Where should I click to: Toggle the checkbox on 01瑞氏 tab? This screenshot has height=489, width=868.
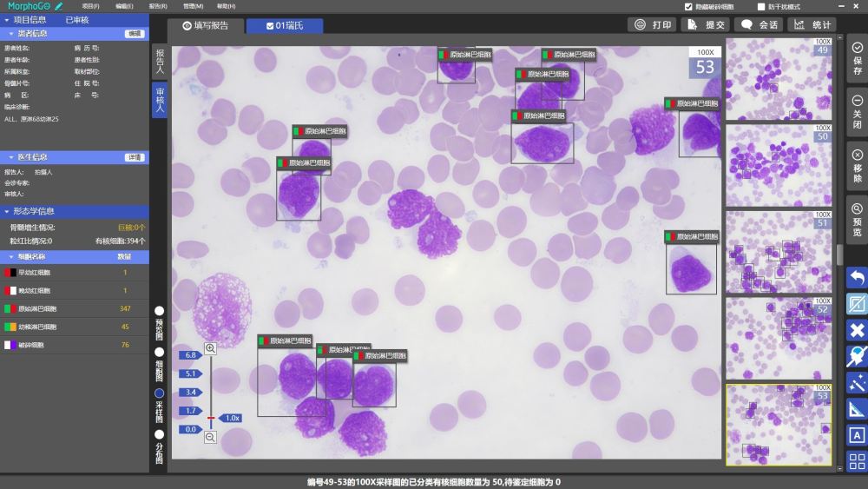coord(270,25)
